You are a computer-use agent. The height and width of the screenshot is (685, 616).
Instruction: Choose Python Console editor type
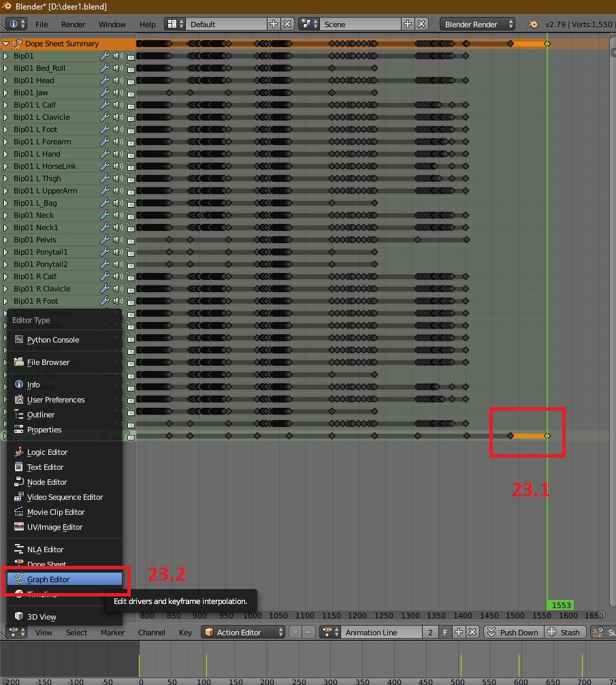pos(65,340)
